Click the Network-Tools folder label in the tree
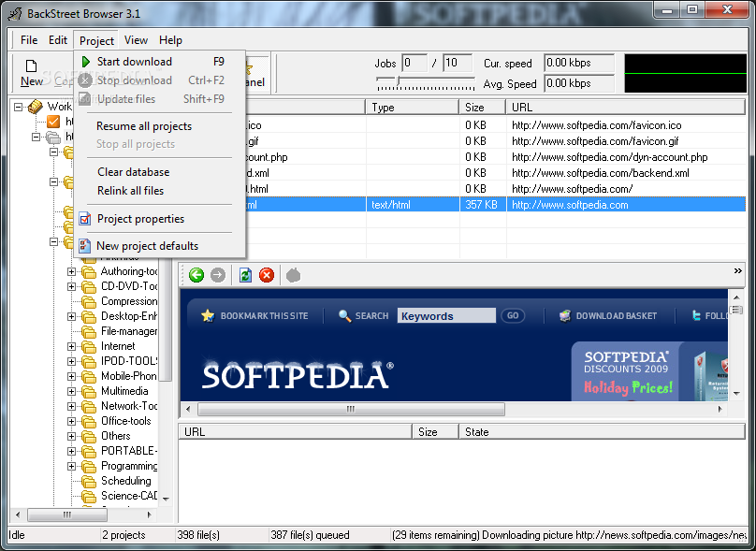This screenshot has height=551, width=756. point(129,406)
